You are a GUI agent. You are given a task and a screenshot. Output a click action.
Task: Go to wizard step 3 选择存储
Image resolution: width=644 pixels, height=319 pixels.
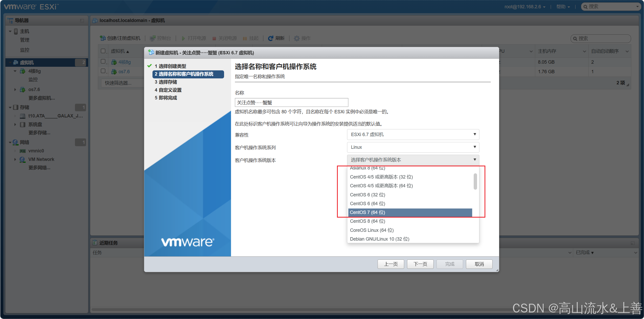point(166,82)
